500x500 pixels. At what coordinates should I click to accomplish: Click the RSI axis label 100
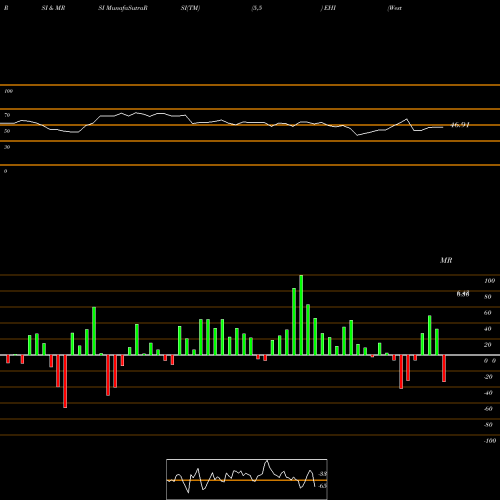(x=8, y=91)
